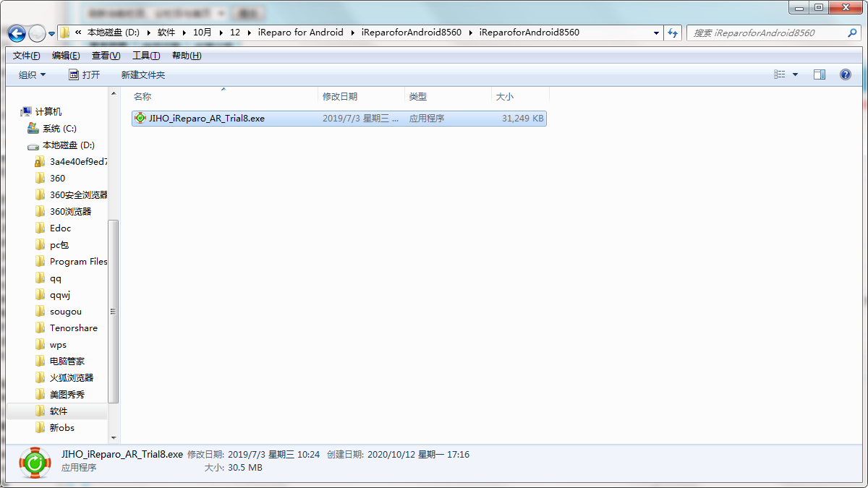Expand breadcrumb arrow after 12
The height and width of the screenshot is (488, 868).
(x=250, y=33)
